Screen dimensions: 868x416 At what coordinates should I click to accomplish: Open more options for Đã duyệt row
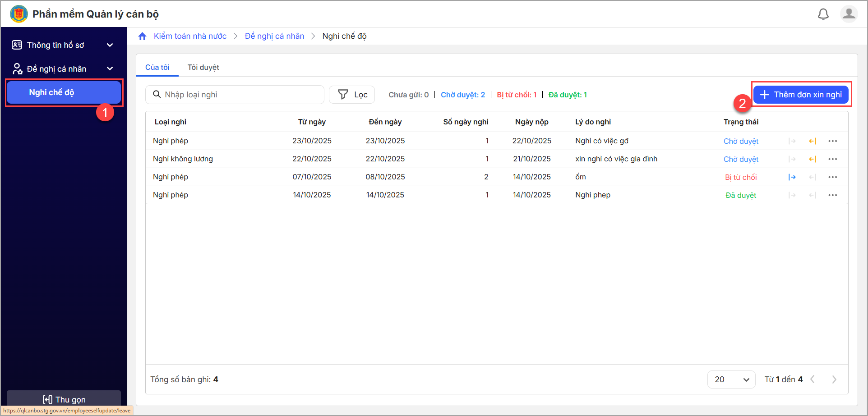[x=832, y=195]
